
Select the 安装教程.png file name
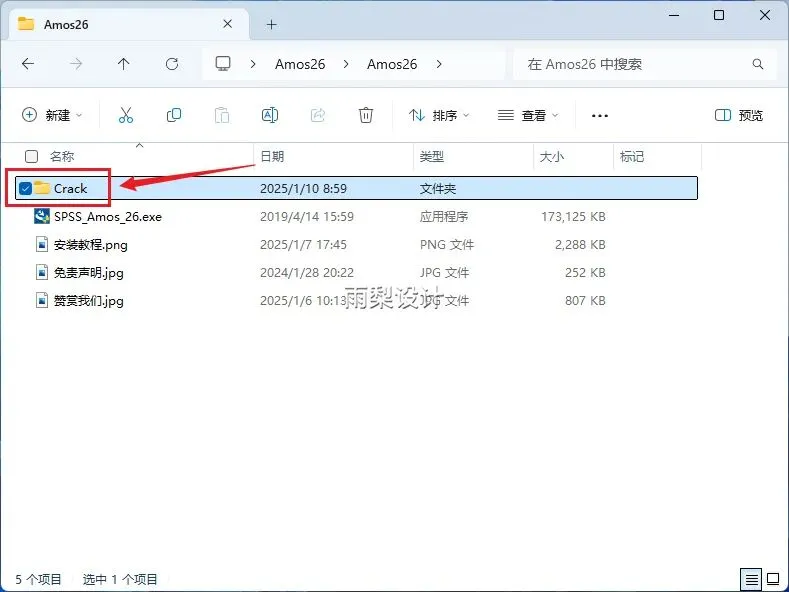click(91, 245)
